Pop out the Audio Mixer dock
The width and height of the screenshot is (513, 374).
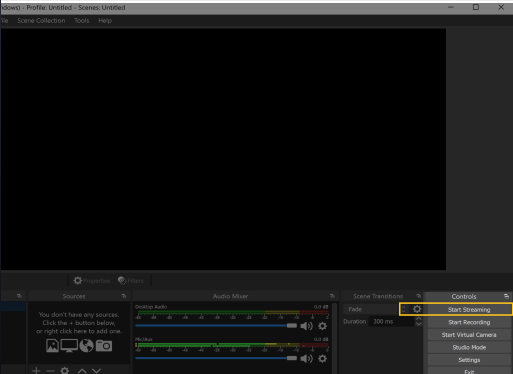tap(332, 296)
